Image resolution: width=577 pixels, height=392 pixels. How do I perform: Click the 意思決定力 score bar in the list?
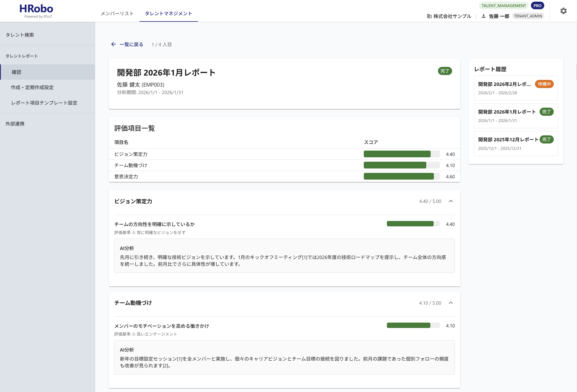click(x=401, y=176)
